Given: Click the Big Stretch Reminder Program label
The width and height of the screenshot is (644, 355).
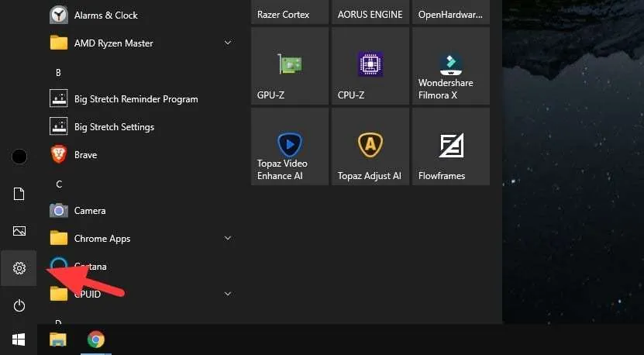Looking at the screenshot, I should pos(136,99).
